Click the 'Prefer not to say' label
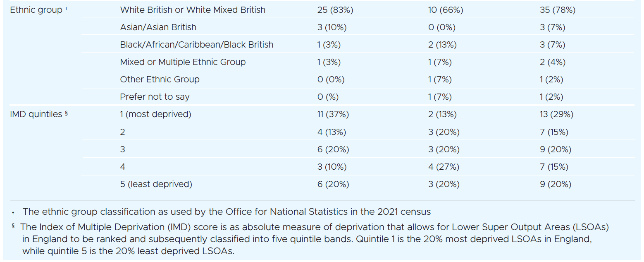644x262 pixels. (155, 97)
